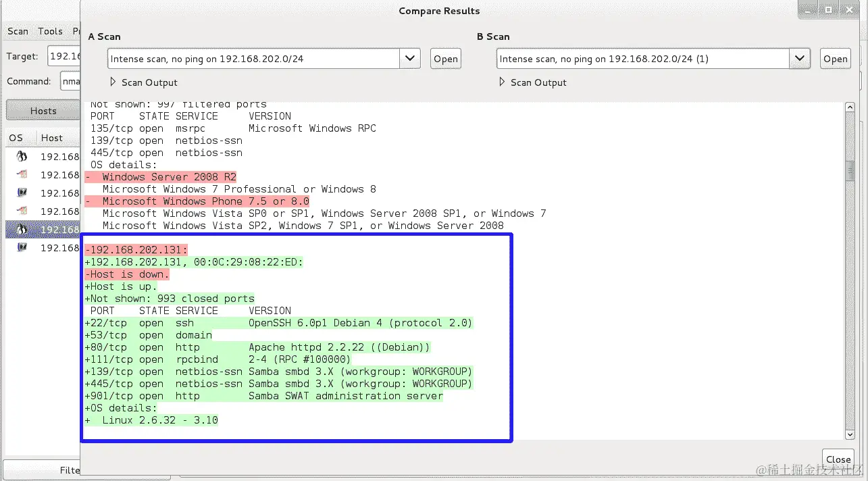Click the B Scan dropdown arrow
The height and width of the screenshot is (481, 868).
(800, 59)
